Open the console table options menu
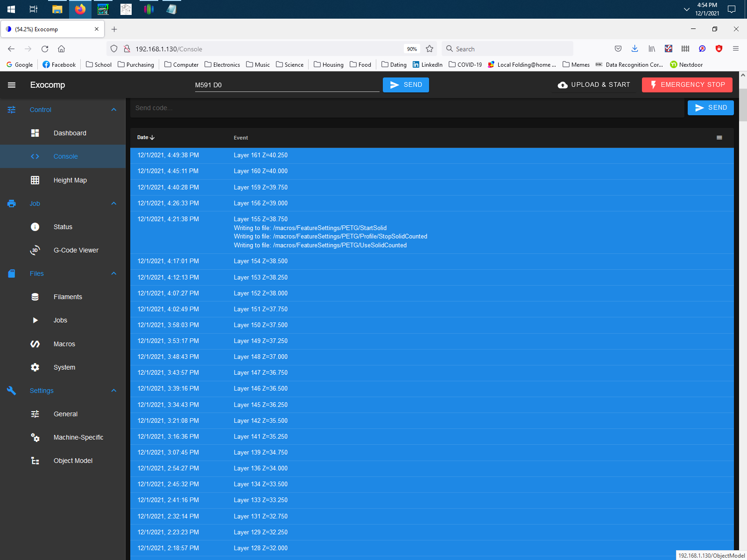This screenshot has height=560, width=747. click(x=719, y=138)
